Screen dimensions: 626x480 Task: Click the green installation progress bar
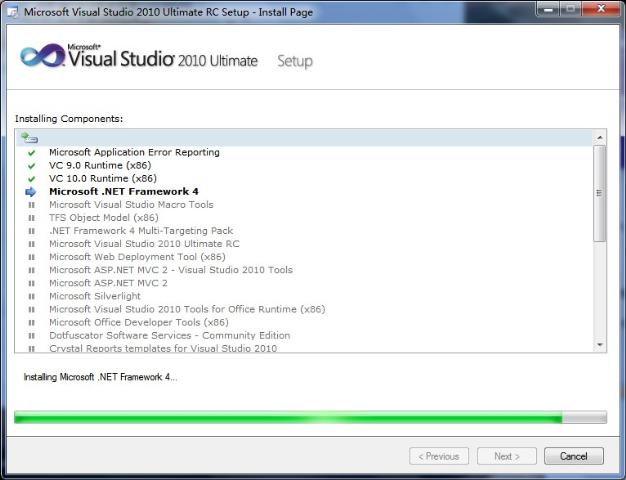tap(311, 417)
